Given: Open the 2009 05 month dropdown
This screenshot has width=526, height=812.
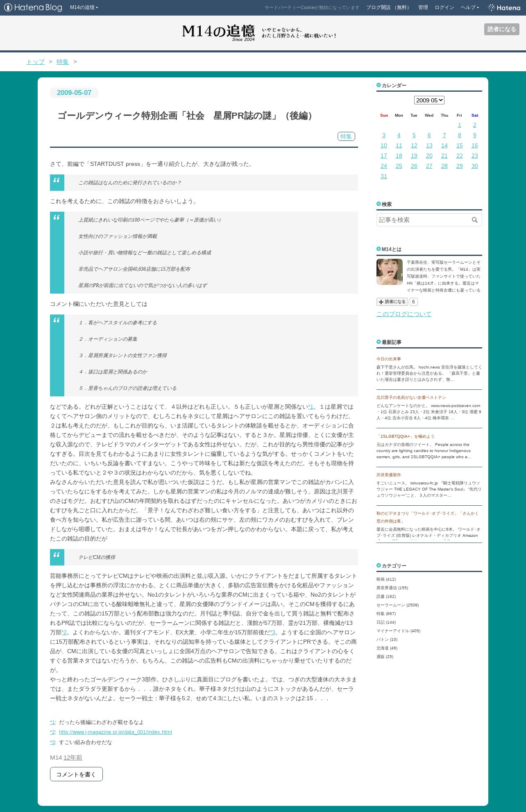Looking at the screenshot, I should (429, 100).
